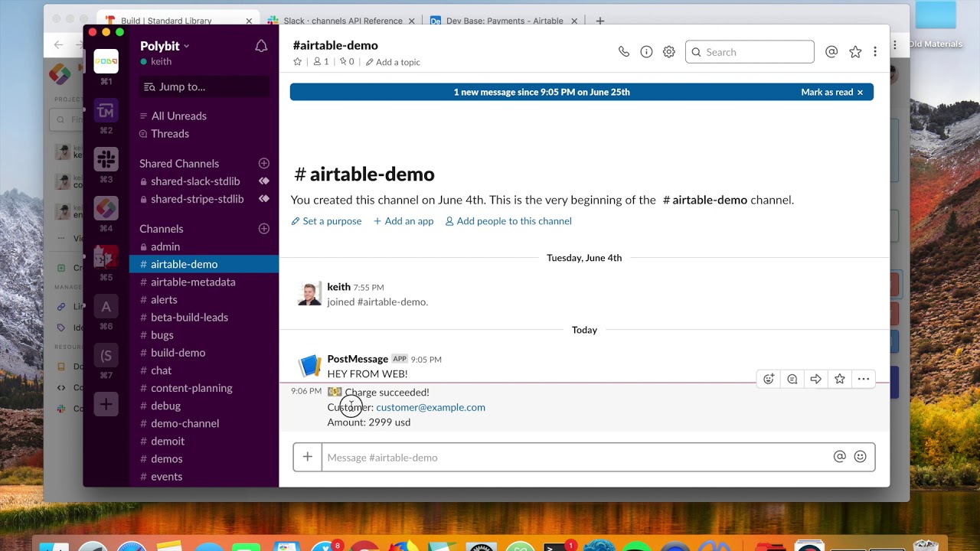This screenshot has width=980, height=551.
Task: Open the emoji picker in composer
Action: [x=861, y=457]
